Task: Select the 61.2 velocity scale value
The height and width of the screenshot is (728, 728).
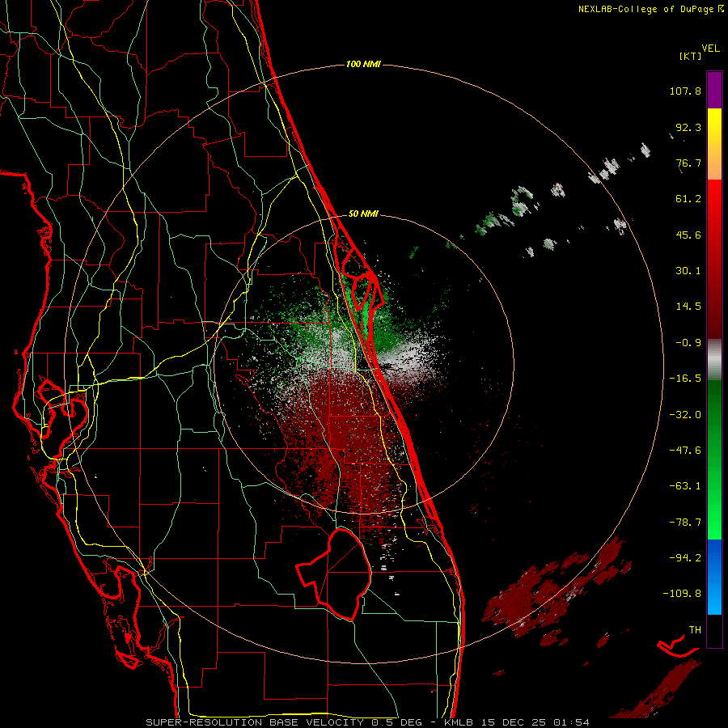Action: [x=688, y=199]
